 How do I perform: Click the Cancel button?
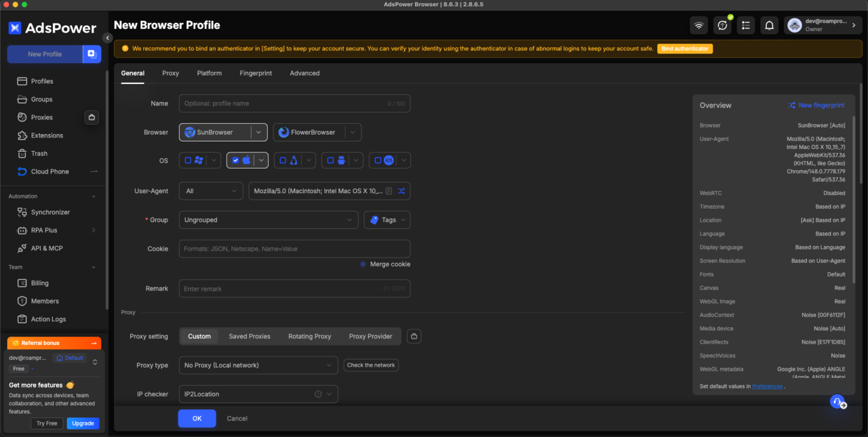(x=237, y=419)
